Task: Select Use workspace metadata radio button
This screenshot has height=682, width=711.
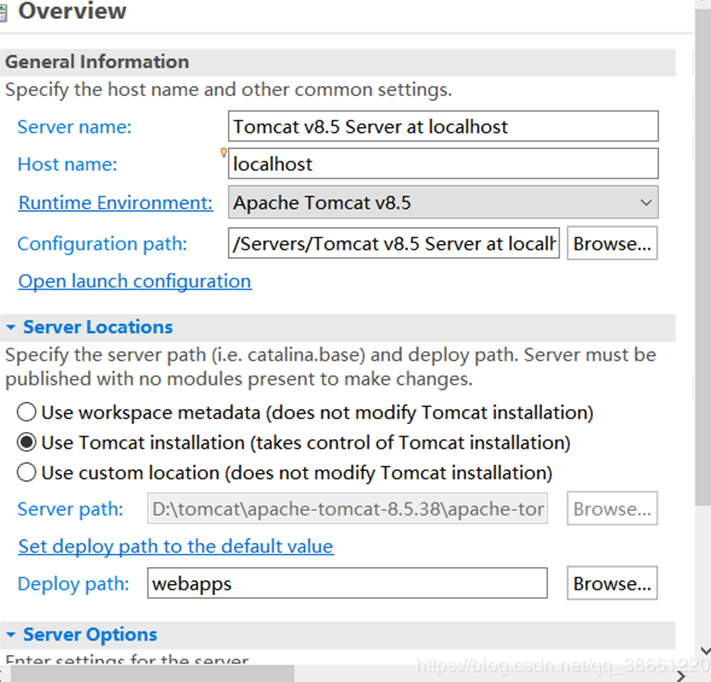Action: (x=26, y=413)
